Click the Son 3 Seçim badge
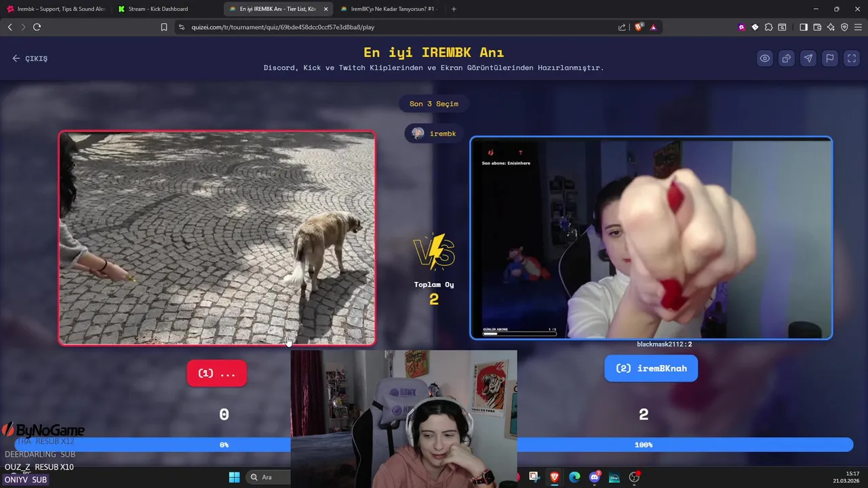Viewport: 868px width, 488px height. pyautogui.click(x=434, y=104)
